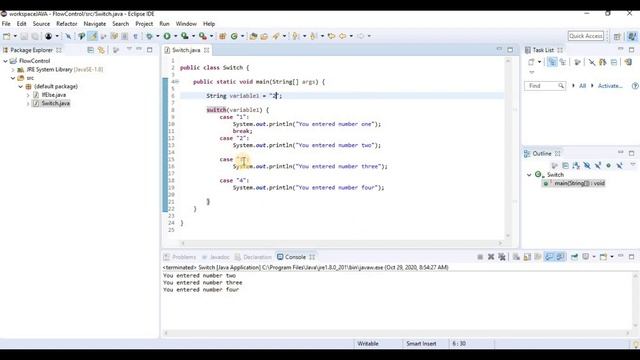This screenshot has width=640, height=360.
Task: Select the Switch.java editor tab
Action: click(x=187, y=50)
